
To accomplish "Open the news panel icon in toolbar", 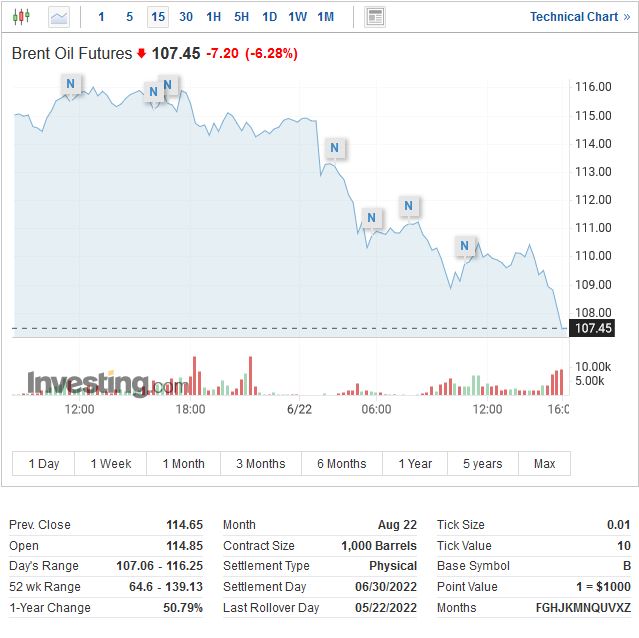I will [x=375, y=17].
